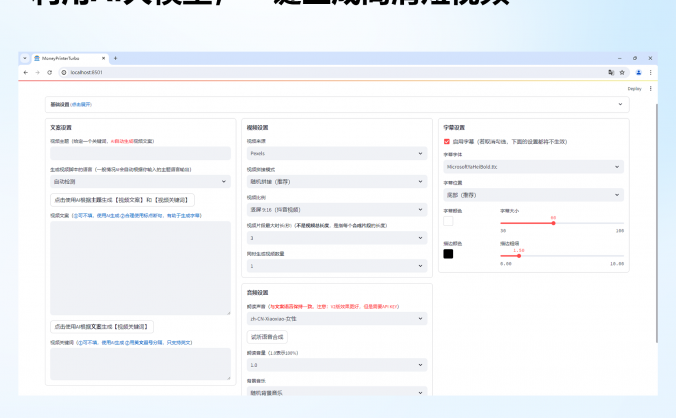
Task: Open the subtitle position dropdown
Action: pos(534,195)
